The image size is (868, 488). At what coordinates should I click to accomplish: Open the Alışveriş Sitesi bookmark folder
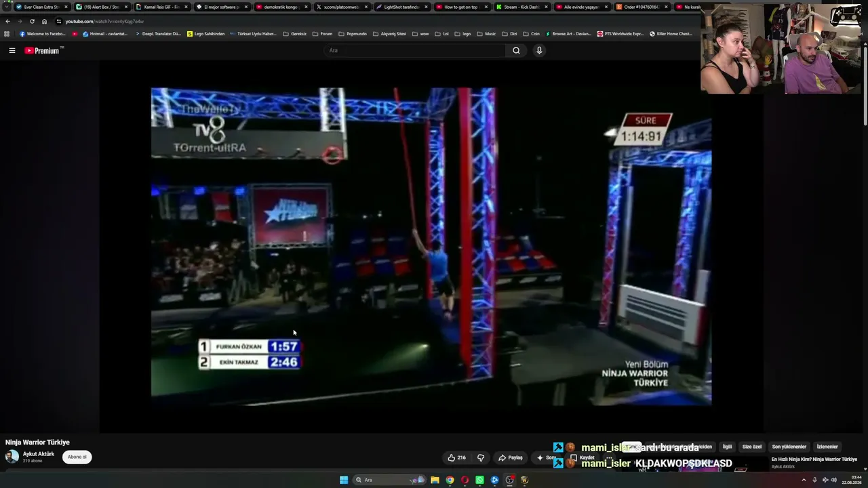[389, 34]
